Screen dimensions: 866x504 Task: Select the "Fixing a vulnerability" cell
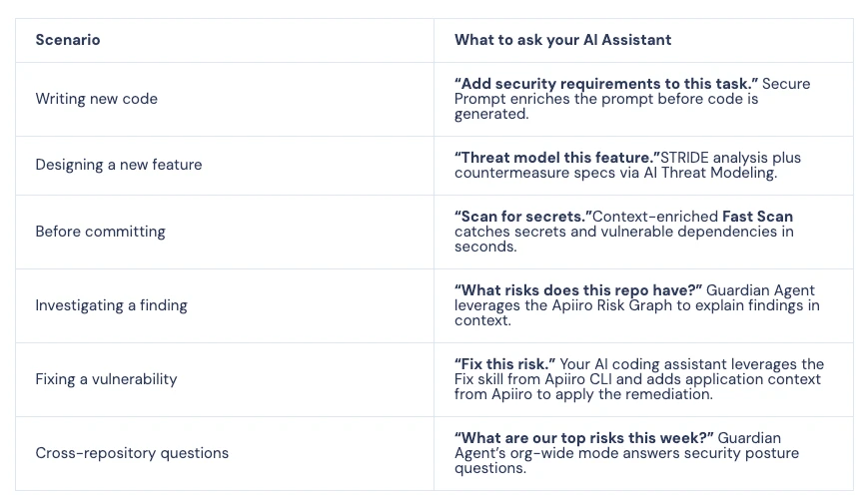tap(106, 379)
